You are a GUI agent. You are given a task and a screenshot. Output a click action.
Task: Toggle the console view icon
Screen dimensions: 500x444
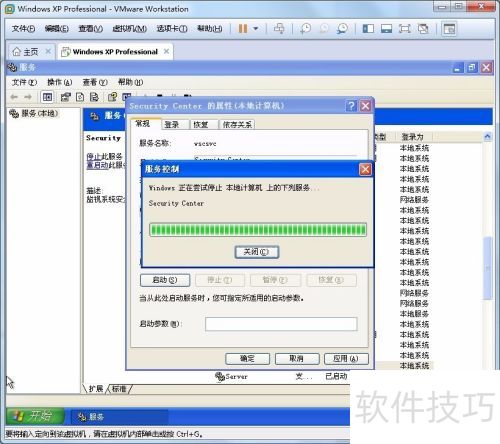point(449,29)
